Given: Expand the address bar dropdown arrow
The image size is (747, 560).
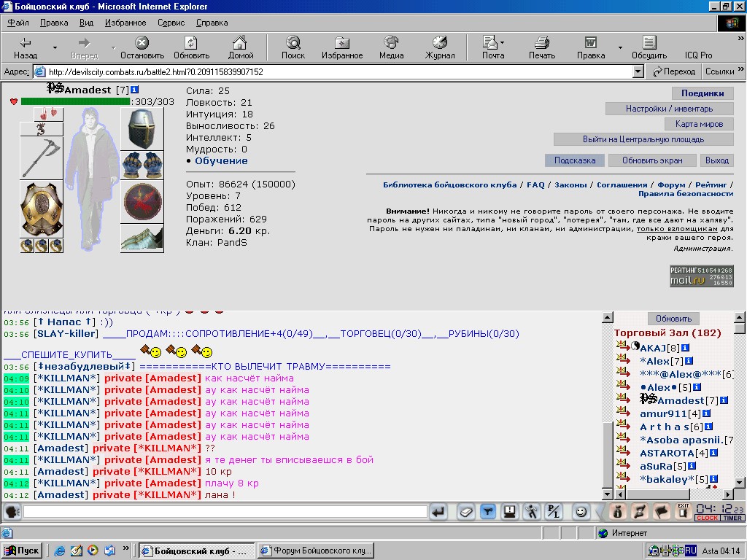Looking at the screenshot, I should click(x=638, y=72).
